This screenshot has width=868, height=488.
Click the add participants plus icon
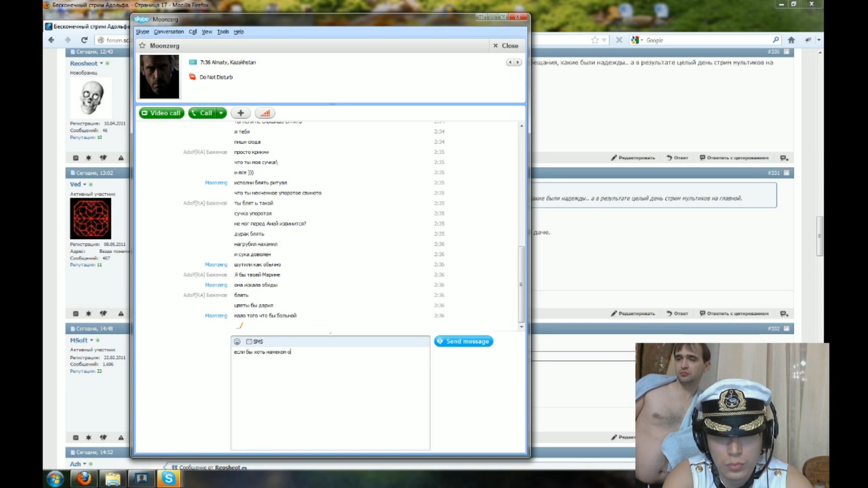pos(241,113)
